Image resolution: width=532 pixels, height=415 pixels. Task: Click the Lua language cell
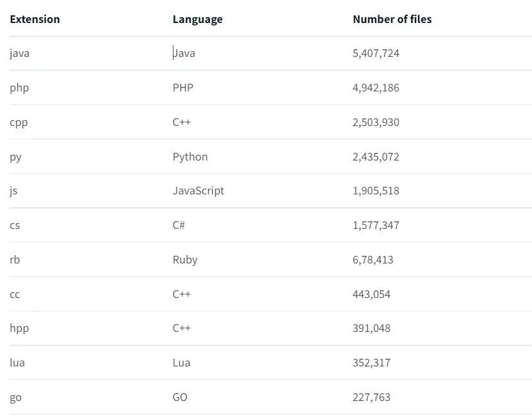point(181,363)
